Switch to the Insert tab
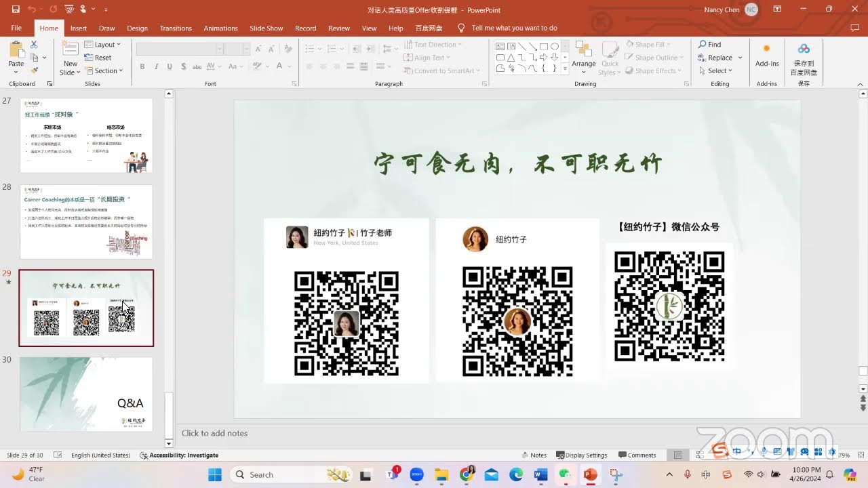 (79, 28)
